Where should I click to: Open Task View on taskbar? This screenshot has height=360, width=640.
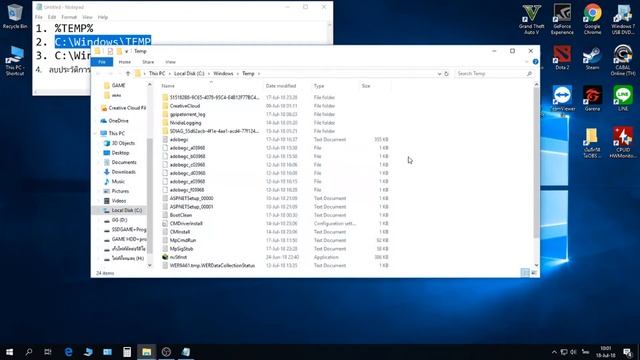coord(48,352)
